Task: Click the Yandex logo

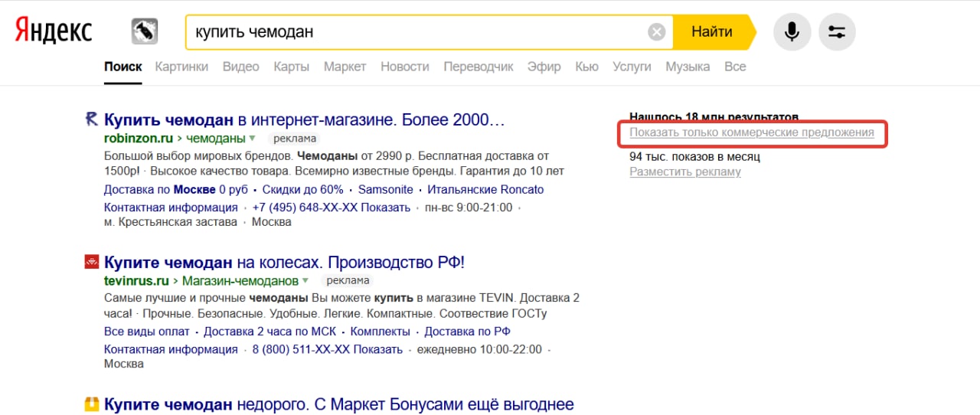Action: tap(54, 31)
